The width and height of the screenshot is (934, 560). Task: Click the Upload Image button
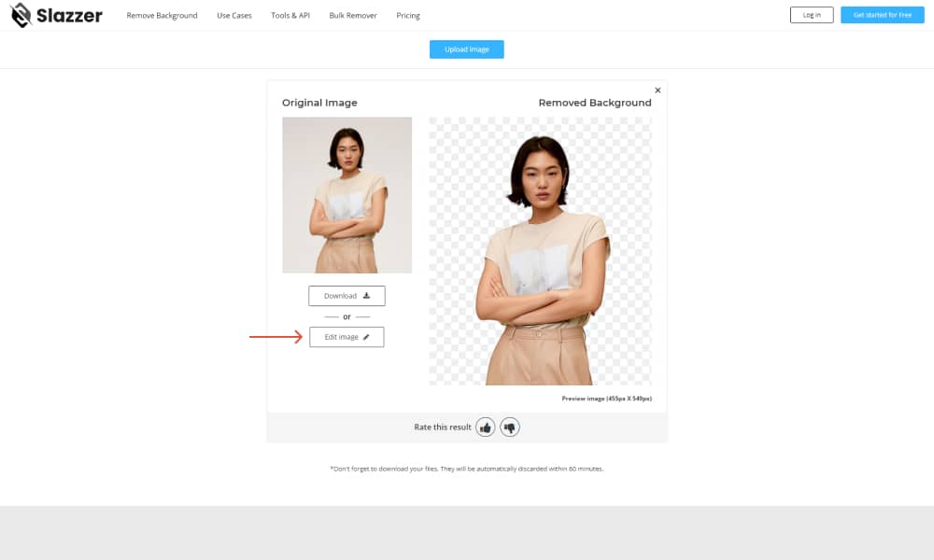[466, 49]
